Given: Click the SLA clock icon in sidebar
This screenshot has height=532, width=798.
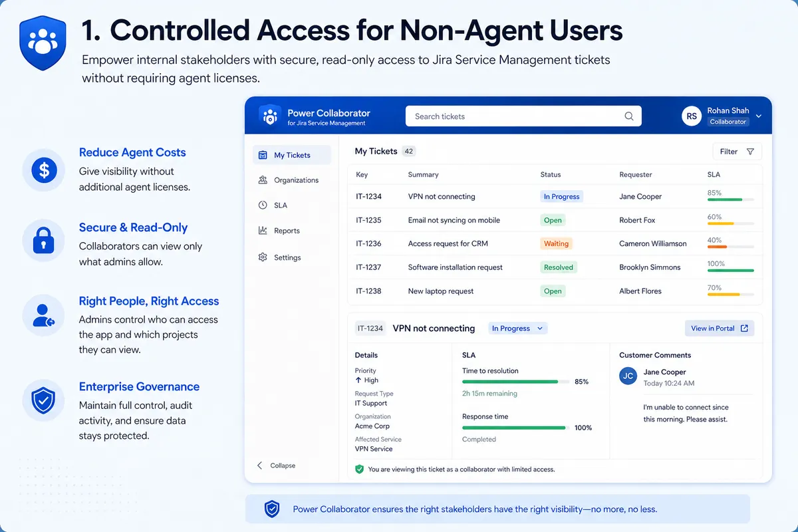Looking at the screenshot, I should 263,205.
